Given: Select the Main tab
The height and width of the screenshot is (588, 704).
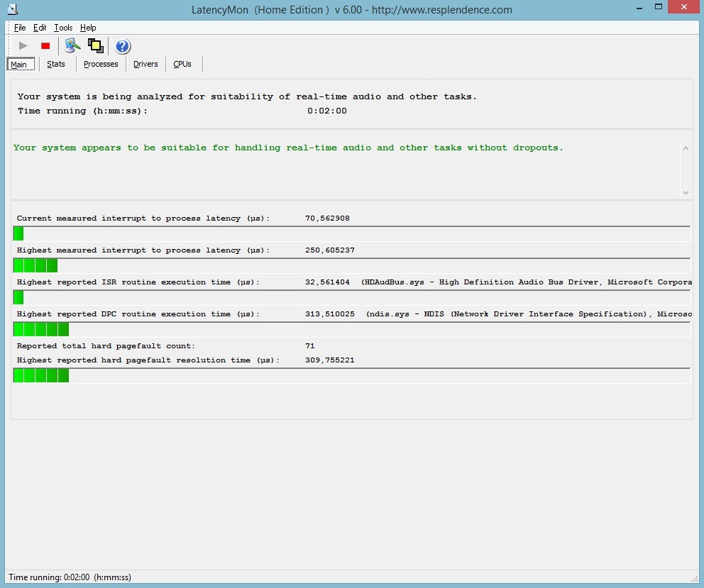Looking at the screenshot, I should click(21, 64).
